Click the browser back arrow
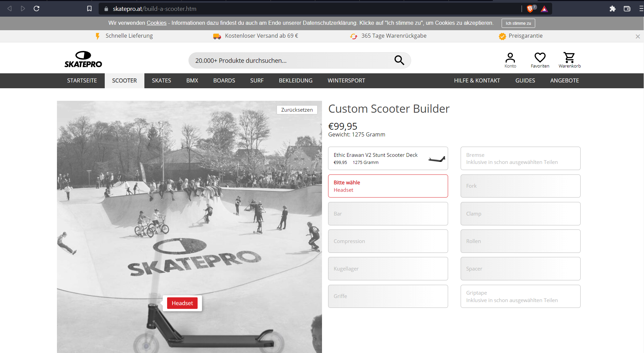This screenshot has height=353, width=644. 9,8
